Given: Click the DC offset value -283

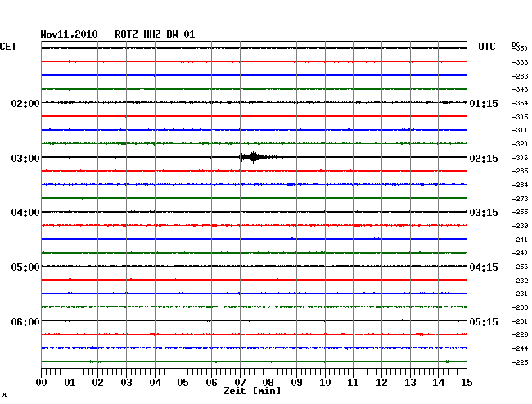Looking at the screenshot, I should click(x=520, y=76).
